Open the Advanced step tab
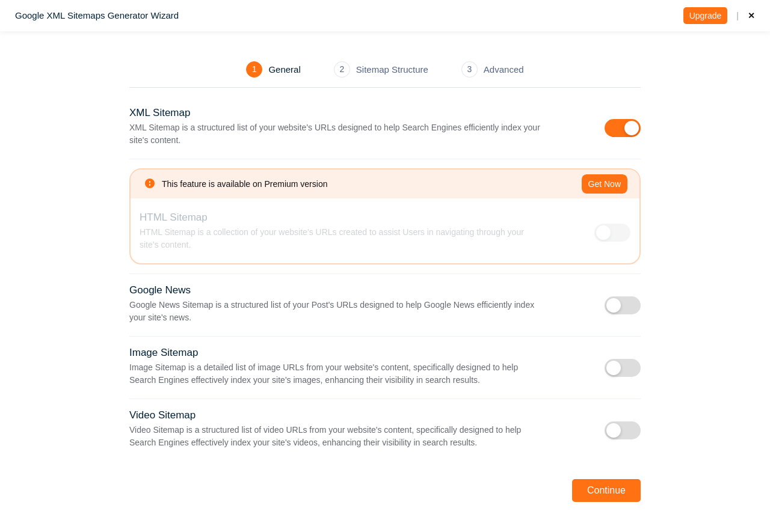The height and width of the screenshot is (532, 770). click(x=504, y=70)
